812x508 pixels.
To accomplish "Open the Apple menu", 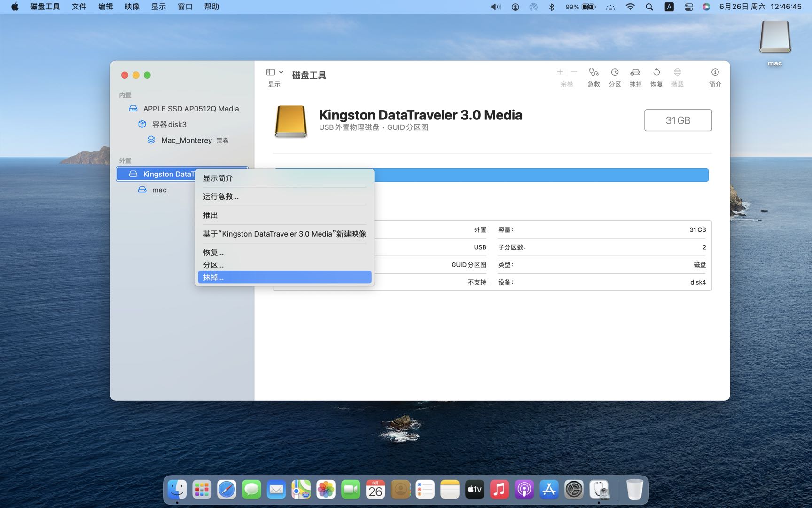I will pos(15,7).
